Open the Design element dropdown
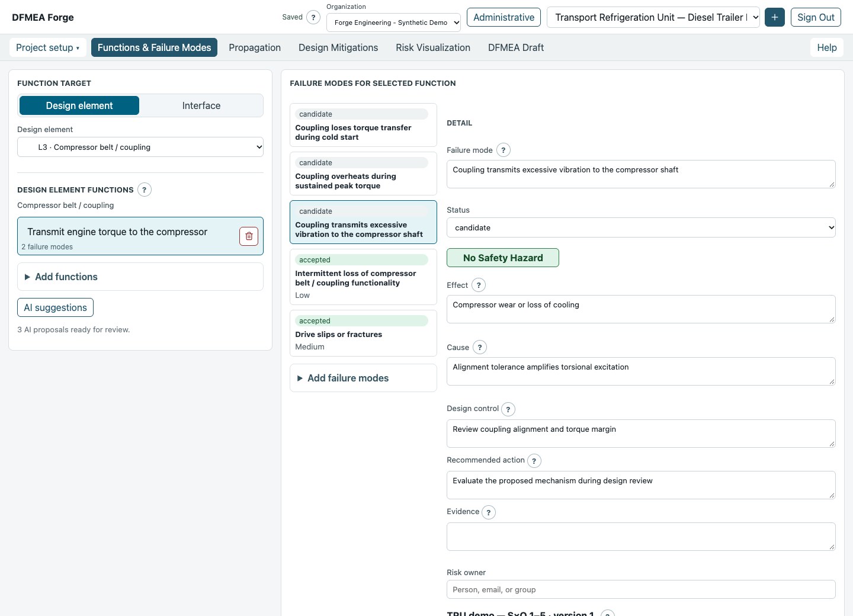Image resolution: width=853 pixels, height=616 pixels. click(x=140, y=147)
